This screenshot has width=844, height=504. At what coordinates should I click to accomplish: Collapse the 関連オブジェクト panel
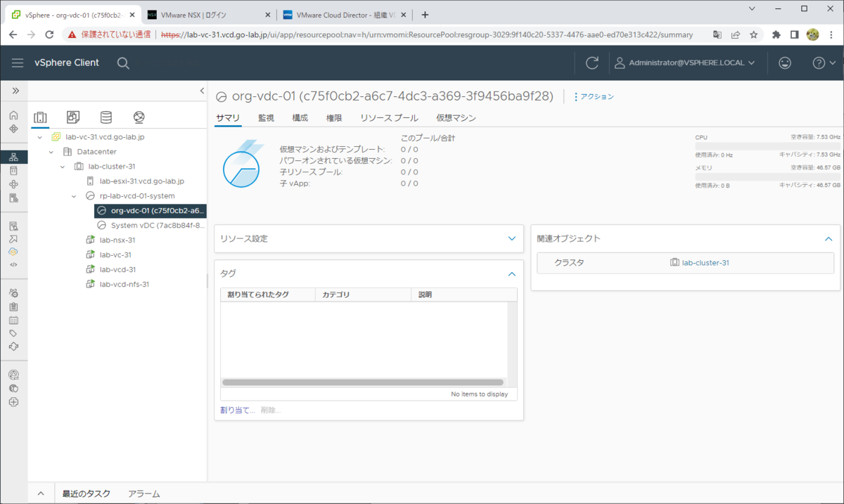(x=829, y=239)
